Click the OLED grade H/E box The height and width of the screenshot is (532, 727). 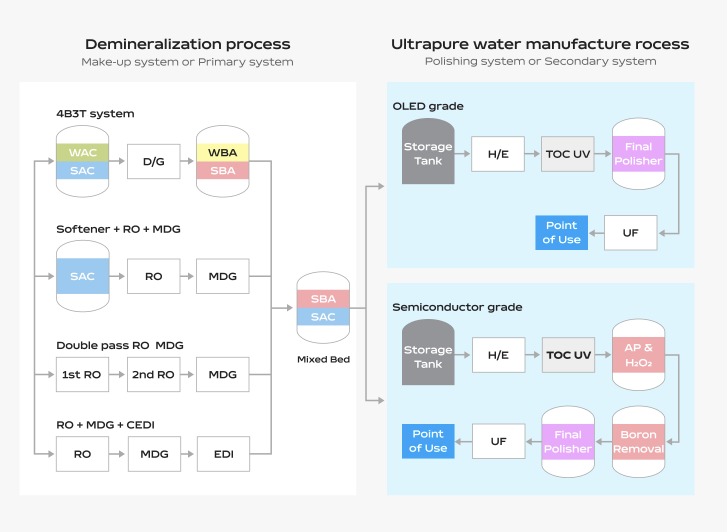[498, 154]
